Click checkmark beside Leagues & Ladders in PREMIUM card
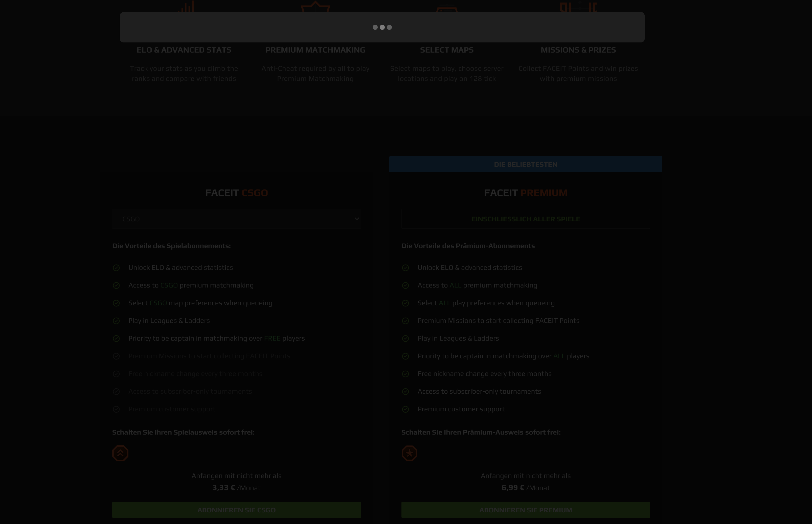Screen dimensions: 812x524 coord(405,339)
